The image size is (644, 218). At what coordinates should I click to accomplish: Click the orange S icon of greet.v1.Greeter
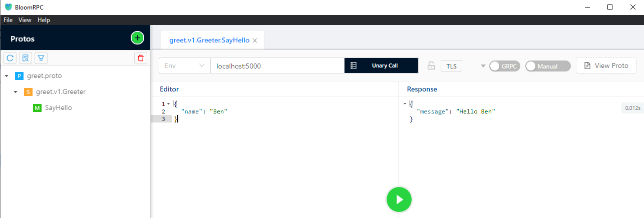click(x=28, y=92)
